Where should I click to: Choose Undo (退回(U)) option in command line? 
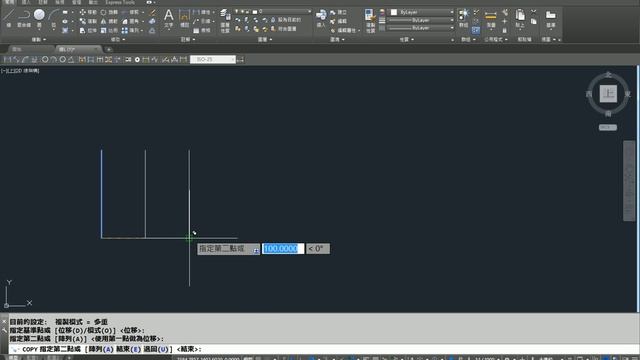click(156, 349)
